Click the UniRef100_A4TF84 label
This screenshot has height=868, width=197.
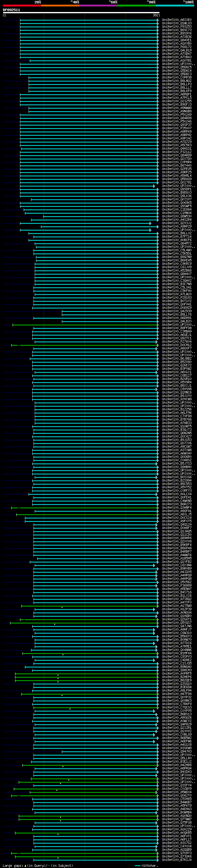click(x=177, y=694)
